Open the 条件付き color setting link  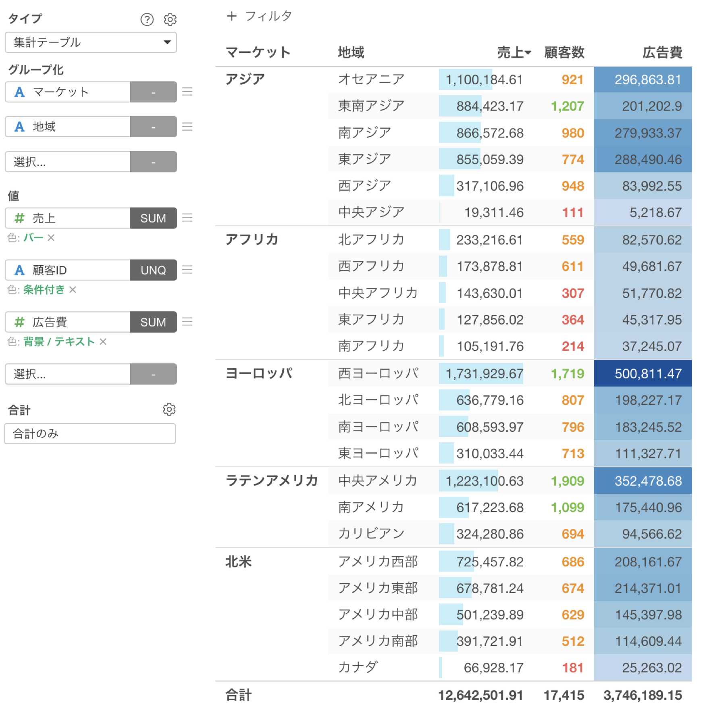(44, 289)
